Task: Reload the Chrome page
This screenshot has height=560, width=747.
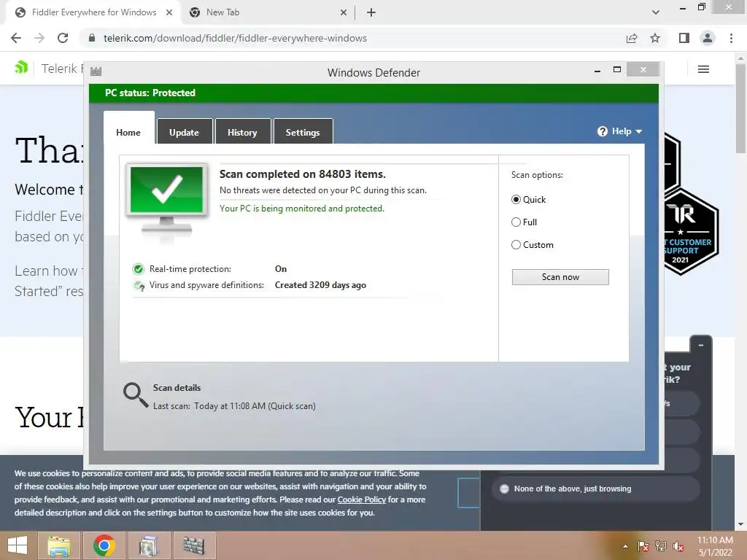Action: click(x=63, y=38)
